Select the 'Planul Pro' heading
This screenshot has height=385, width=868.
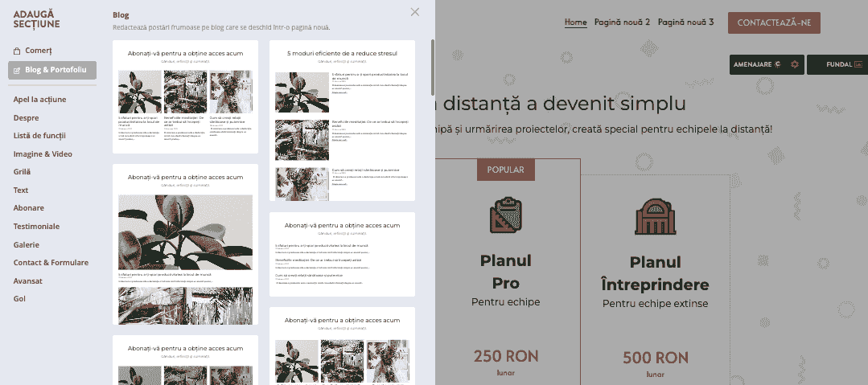coord(505,272)
